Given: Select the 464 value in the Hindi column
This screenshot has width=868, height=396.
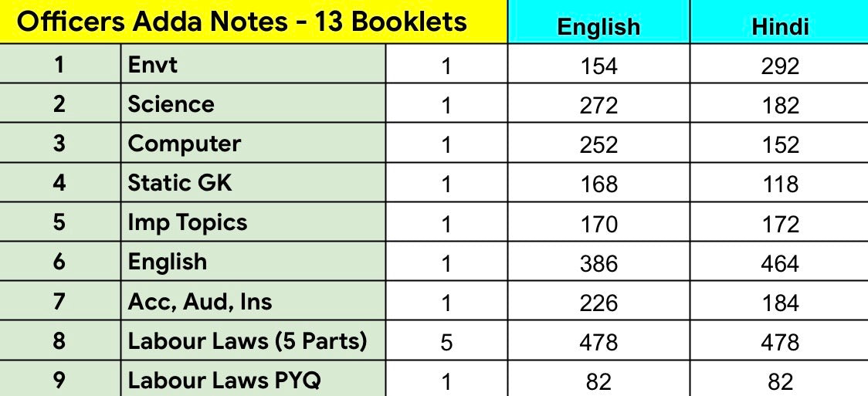Looking at the screenshot, I should coord(779,263).
